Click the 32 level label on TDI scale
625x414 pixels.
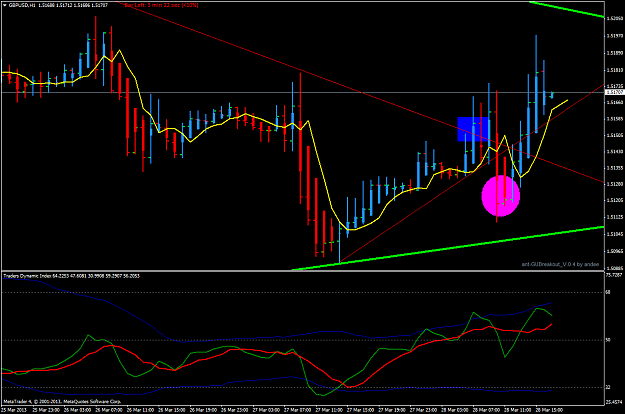point(608,387)
